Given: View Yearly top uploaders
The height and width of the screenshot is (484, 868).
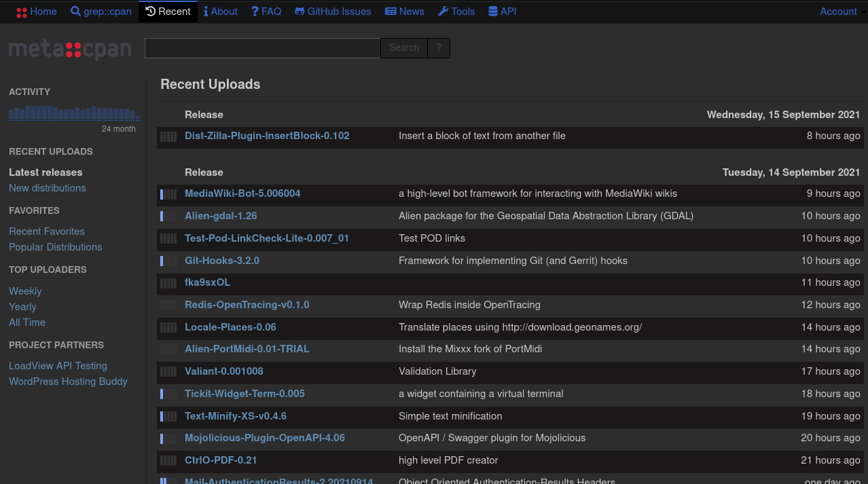Looking at the screenshot, I should click(x=22, y=307).
